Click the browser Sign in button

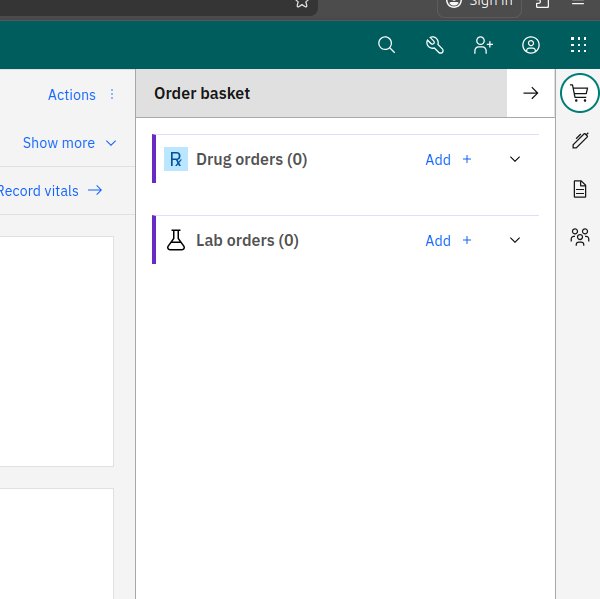[x=480, y=4]
